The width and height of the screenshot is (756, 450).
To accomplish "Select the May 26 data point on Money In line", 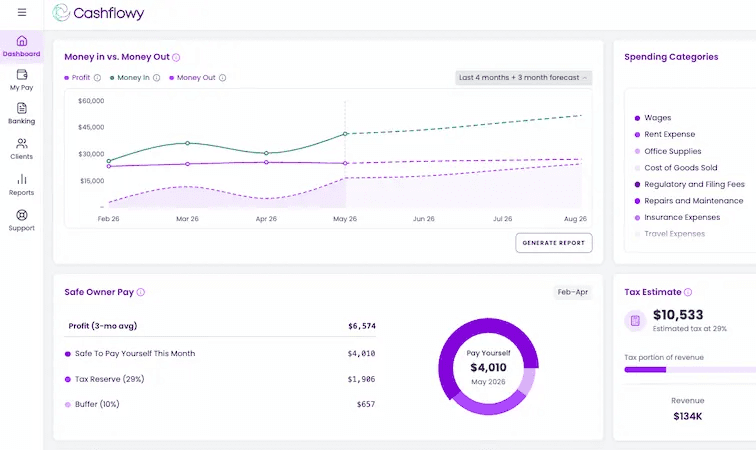I will pos(345,134).
